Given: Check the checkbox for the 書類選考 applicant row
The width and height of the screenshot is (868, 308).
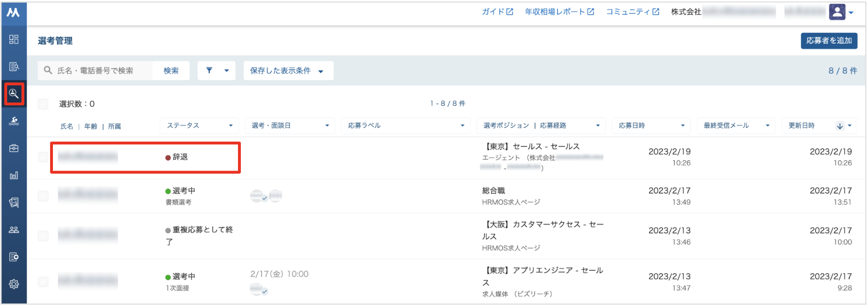Looking at the screenshot, I should click(x=43, y=196).
